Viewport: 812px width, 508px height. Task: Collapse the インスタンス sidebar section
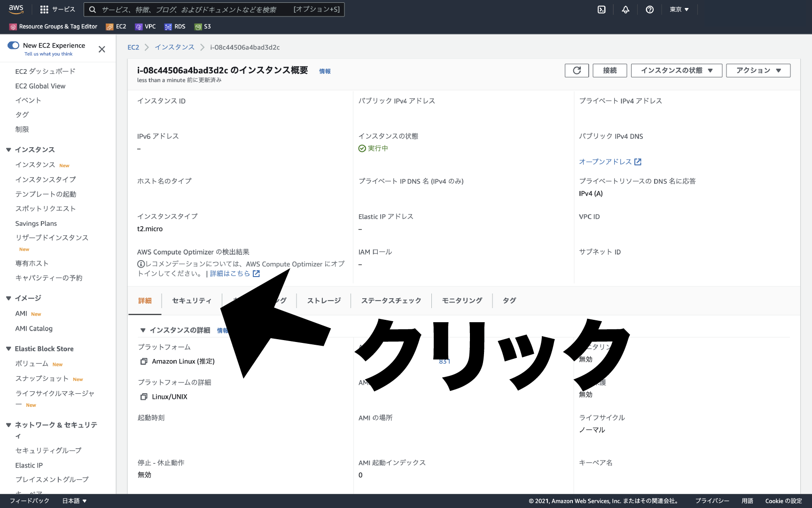[x=8, y=150]
